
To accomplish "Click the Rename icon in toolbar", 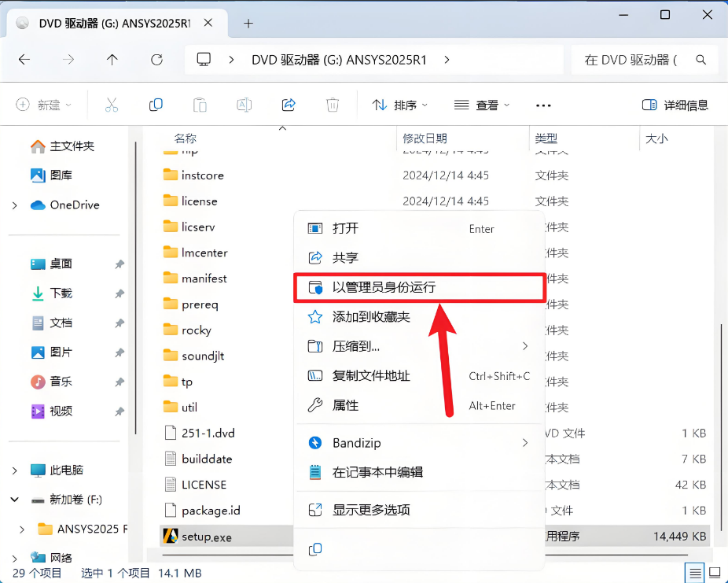I will click(x=245, y=105).
